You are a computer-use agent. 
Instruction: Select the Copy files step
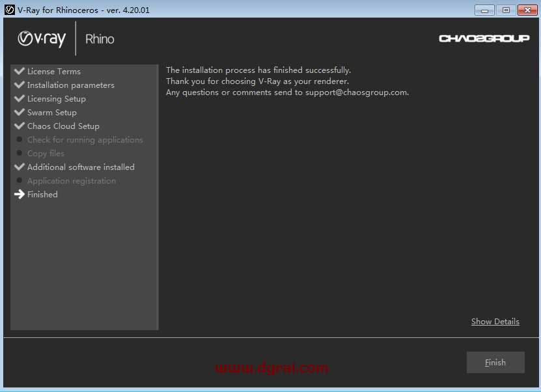46,154
